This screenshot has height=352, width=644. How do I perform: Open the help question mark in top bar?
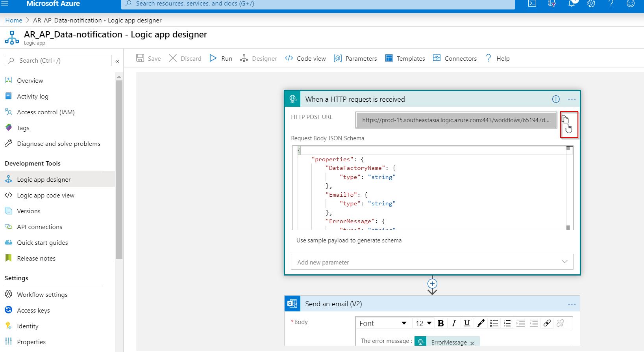coord(611,4)
